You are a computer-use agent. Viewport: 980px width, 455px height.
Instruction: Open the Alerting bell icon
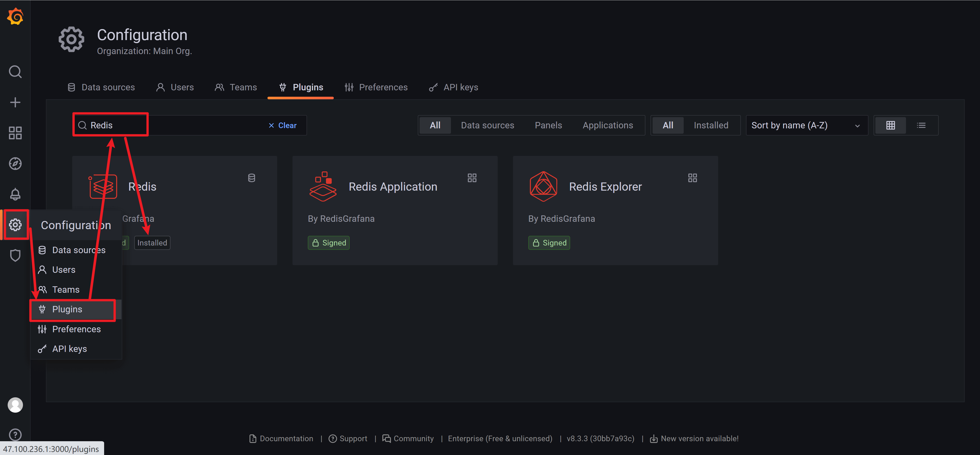[15, 194]
